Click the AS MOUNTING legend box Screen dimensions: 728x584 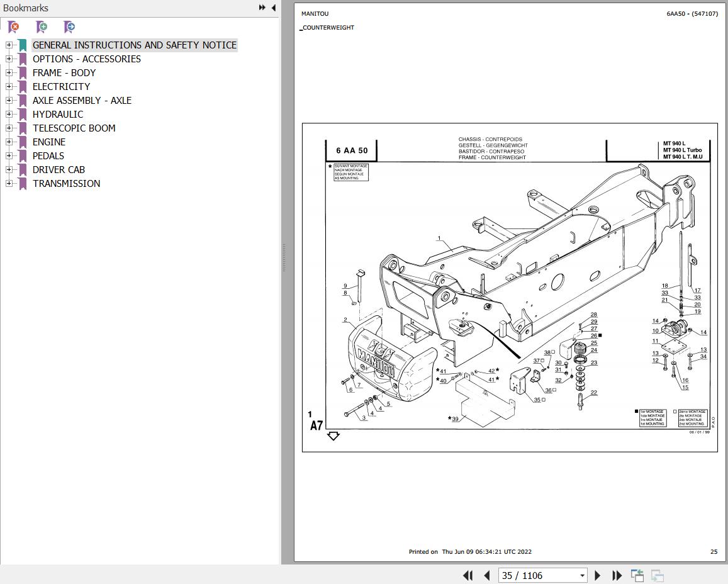[351, 172]
